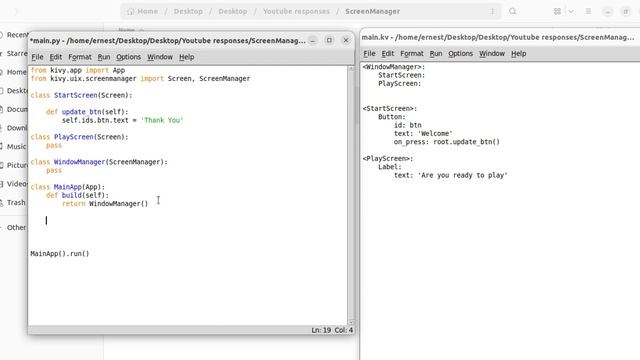Open Edit menu in main.py window
Image resolution: width=640 pixels, height=360 pixels.
coord(56,57)
